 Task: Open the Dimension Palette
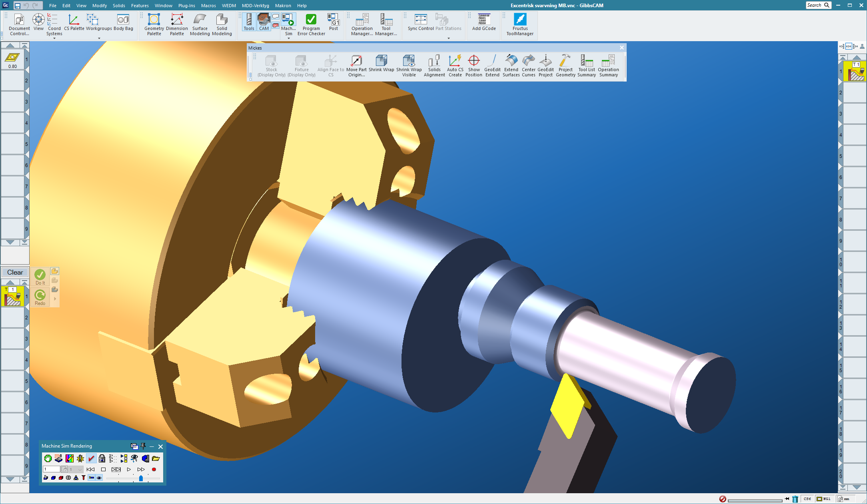point(177,25)
